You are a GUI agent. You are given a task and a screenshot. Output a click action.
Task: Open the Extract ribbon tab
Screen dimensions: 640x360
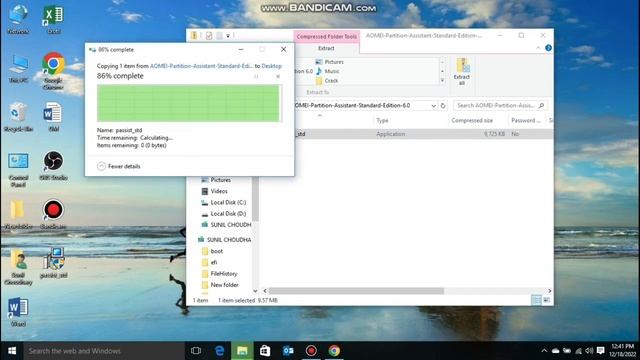[x=326, y=48]
